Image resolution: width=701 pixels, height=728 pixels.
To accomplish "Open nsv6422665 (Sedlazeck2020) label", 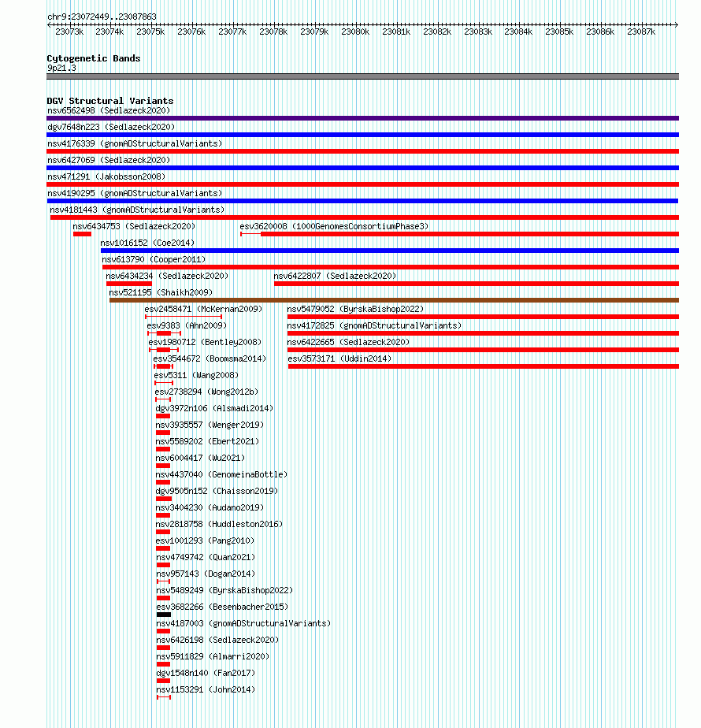I will coord(348,342).
